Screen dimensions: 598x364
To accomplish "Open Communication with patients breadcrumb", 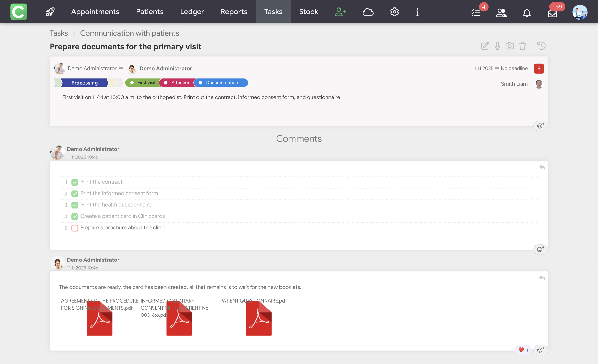I will (x=129, y=33).
